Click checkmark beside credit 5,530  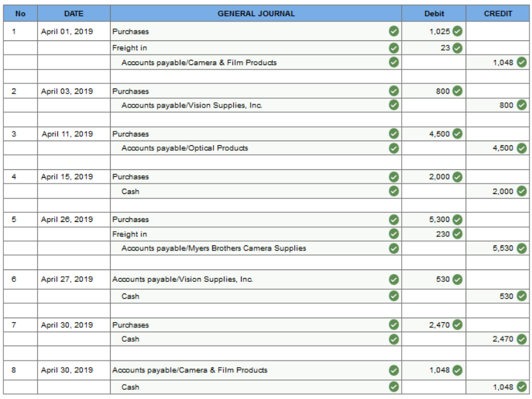(x=522, y=249)
